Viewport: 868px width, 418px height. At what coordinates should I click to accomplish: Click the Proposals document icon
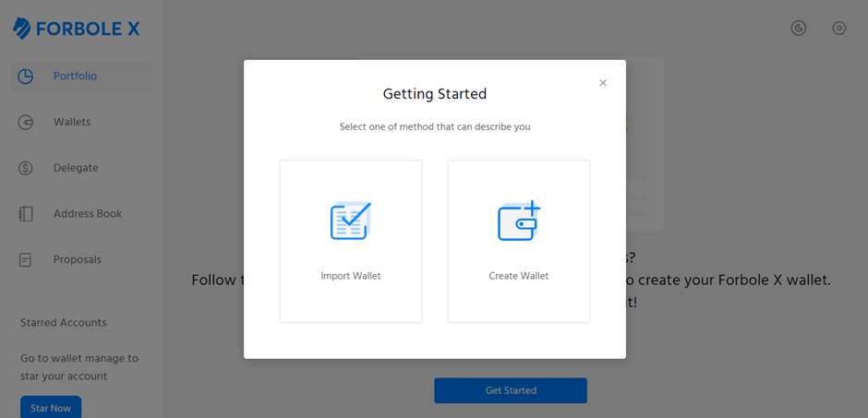coord(26,260)
